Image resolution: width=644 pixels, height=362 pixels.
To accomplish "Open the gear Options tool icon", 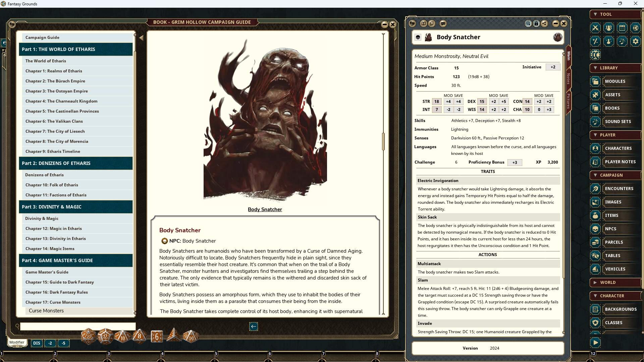I will tap(635, 41).
